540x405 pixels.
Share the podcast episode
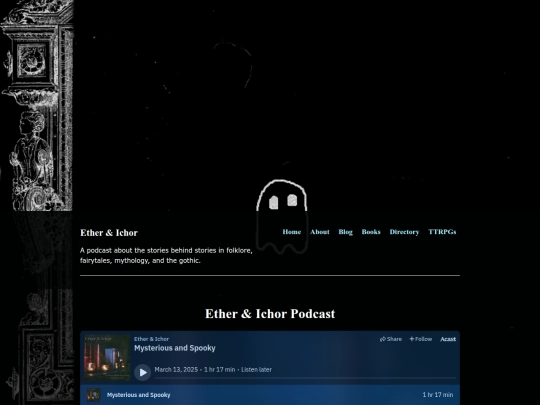[391, 339]
